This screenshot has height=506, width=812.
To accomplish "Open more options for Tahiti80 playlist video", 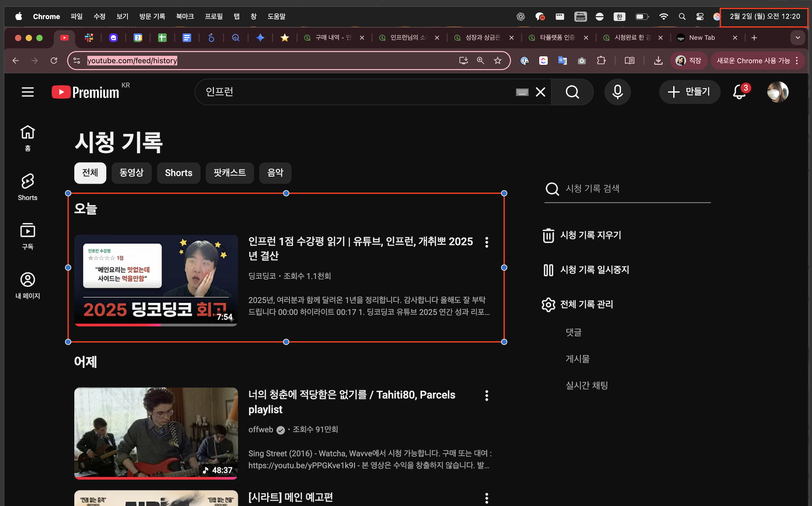I will 487,395.
